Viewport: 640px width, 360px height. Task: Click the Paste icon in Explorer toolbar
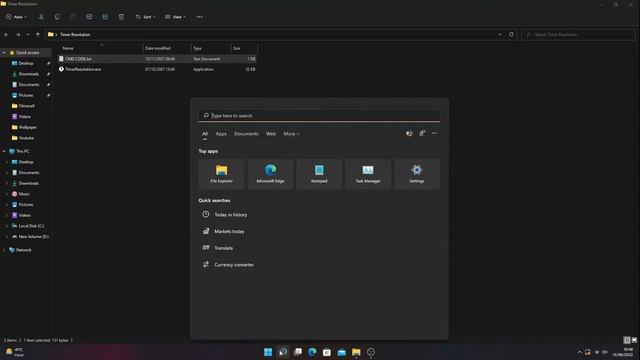coord(73,17)
